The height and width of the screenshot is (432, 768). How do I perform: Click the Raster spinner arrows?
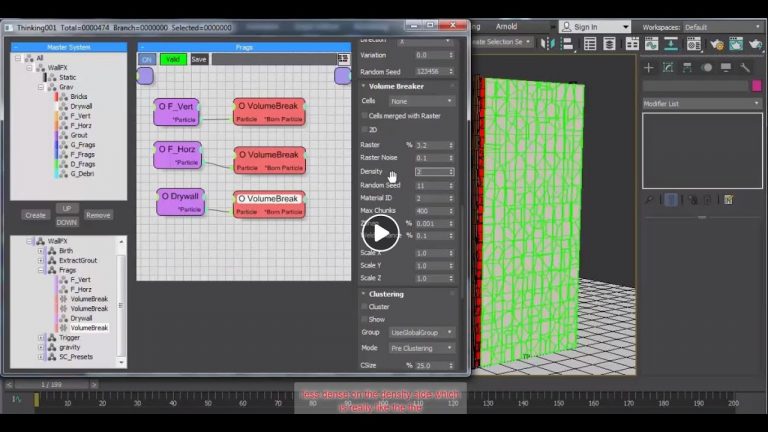[451, 145]
